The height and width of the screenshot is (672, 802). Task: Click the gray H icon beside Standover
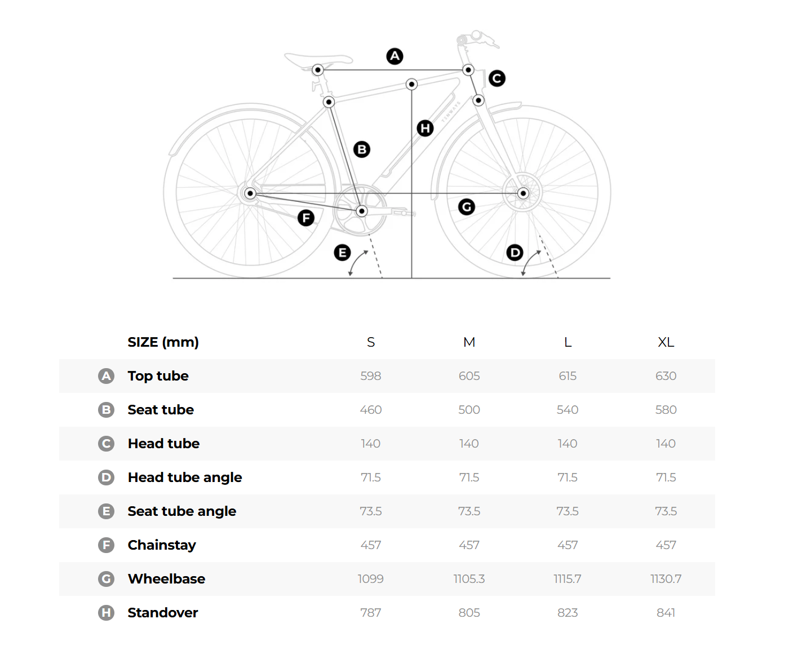106,613
